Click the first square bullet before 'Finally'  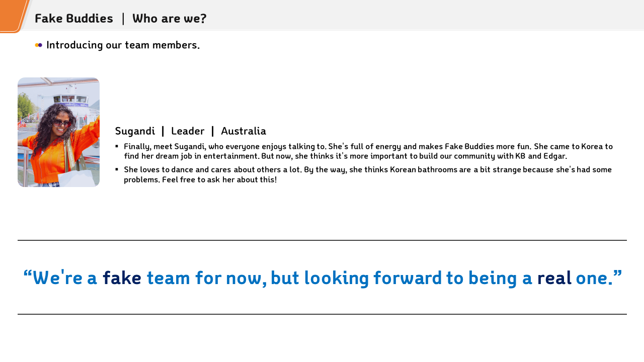(x=117, y=146)
